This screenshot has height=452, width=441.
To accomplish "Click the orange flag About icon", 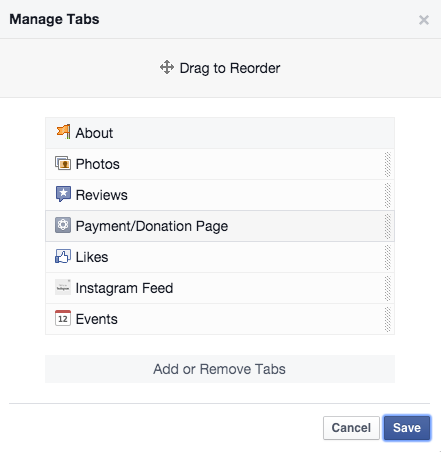I will click(x=63, y=132).
